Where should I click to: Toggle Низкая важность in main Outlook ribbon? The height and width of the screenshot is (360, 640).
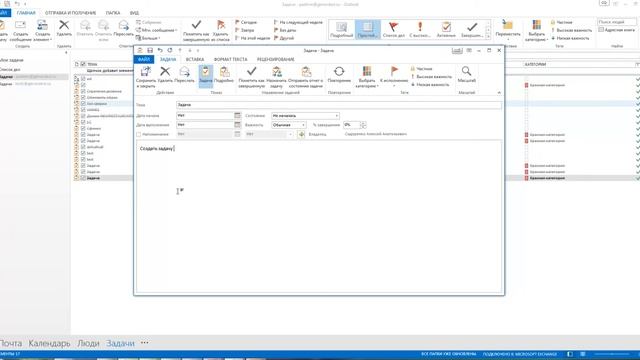coord(570,38)
